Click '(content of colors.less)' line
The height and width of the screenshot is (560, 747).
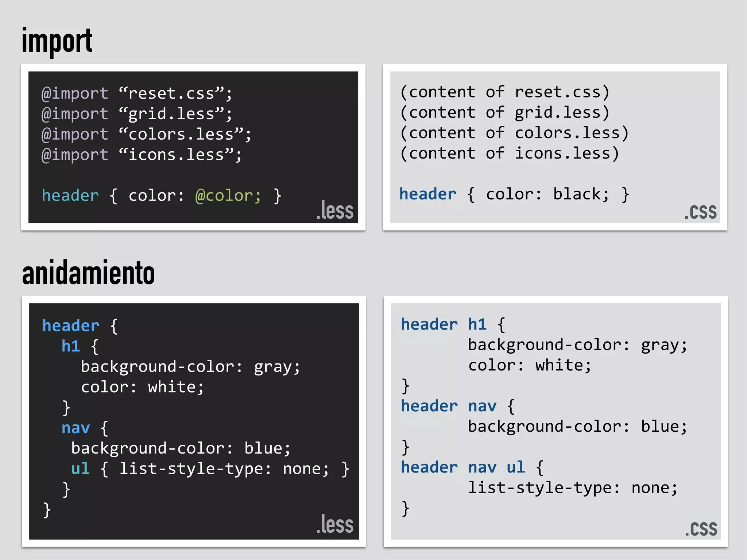pos(514,133)
